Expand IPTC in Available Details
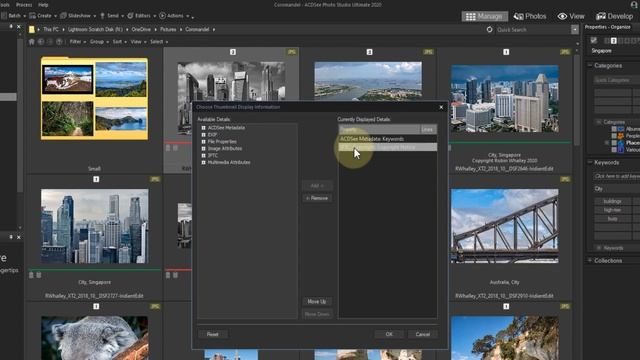640x360 pixels. [203, 156]
